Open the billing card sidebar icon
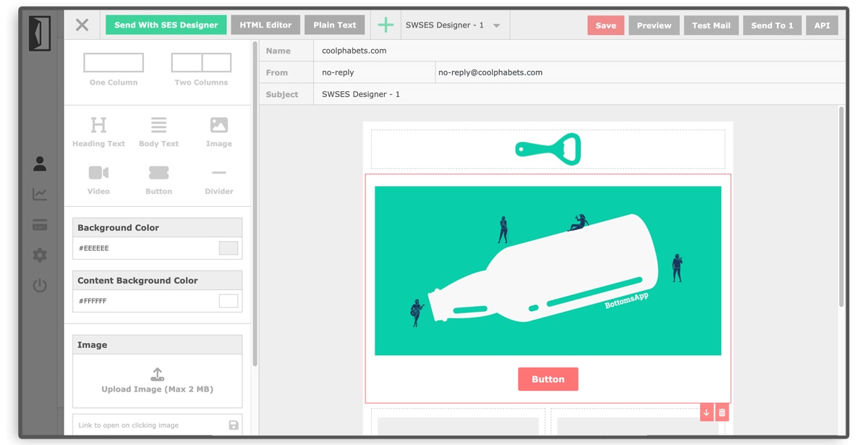The image size is (868, 445). click(40, 225)
